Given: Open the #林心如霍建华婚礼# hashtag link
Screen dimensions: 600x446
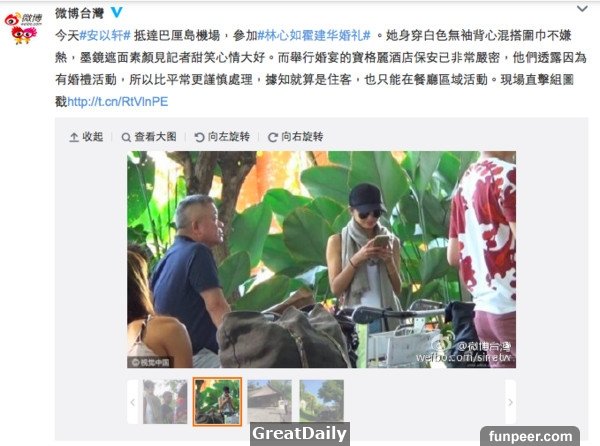Looking at the screenshot, I should (314, 36).
